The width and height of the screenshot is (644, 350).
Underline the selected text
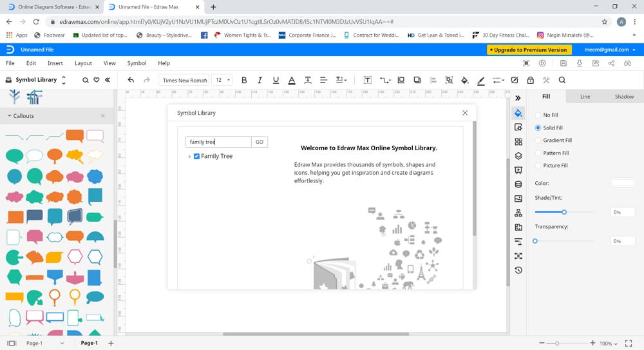(276, 80)
